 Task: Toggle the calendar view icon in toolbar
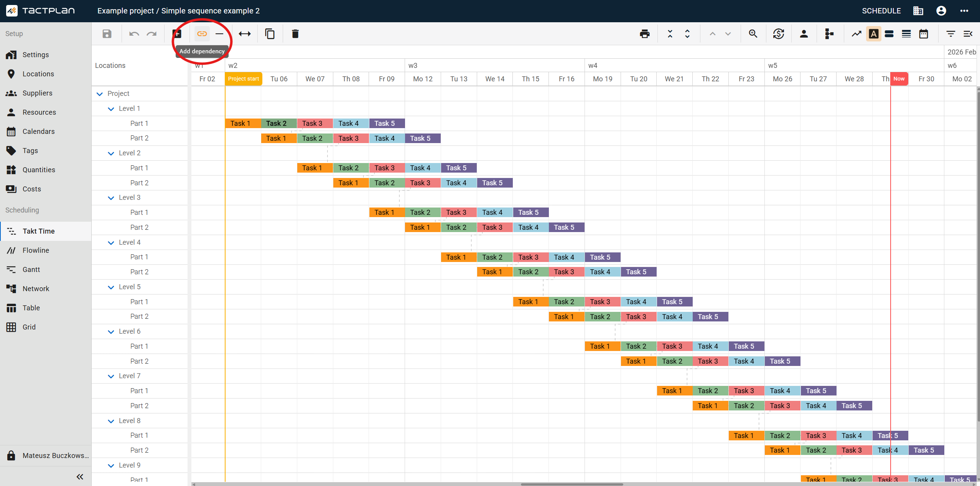924,34
